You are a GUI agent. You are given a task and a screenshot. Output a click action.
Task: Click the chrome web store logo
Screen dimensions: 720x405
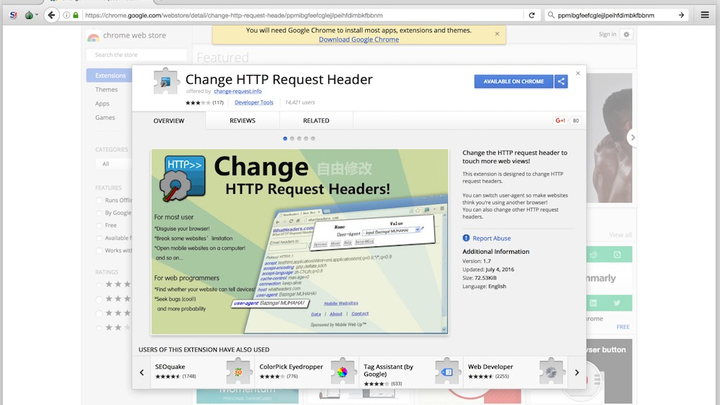[93, 36]
